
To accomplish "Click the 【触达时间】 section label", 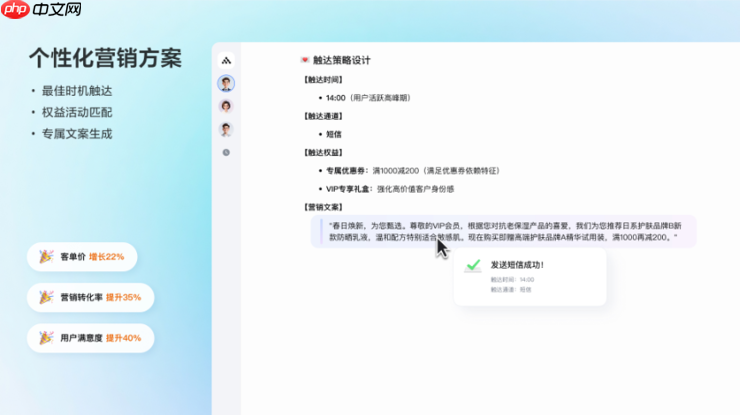I will (x=323, y=80).
